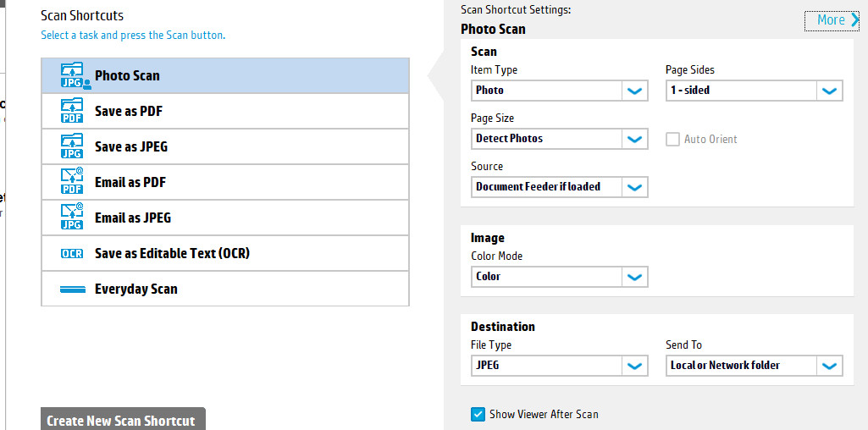Enable the Auto Orient checkbox

[672, 139]
